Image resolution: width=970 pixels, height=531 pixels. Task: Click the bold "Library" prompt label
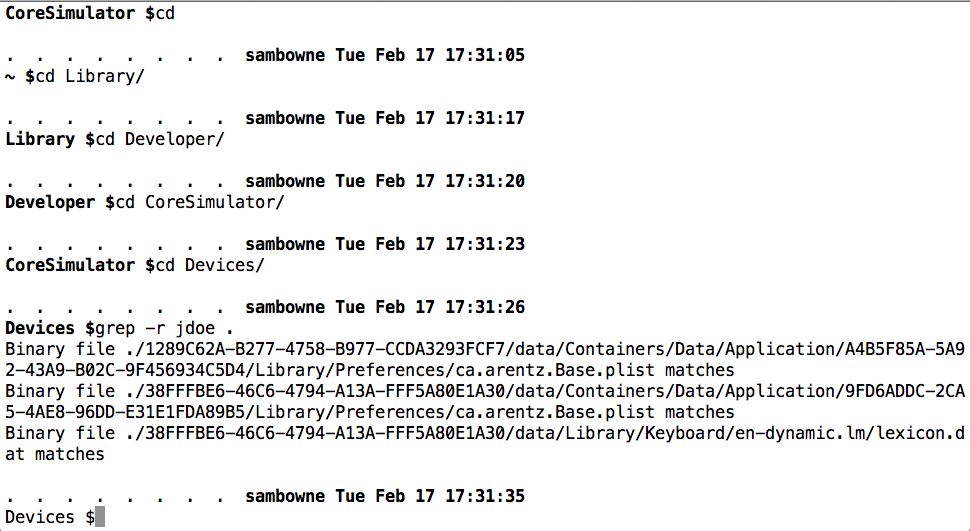pos(40,139)
